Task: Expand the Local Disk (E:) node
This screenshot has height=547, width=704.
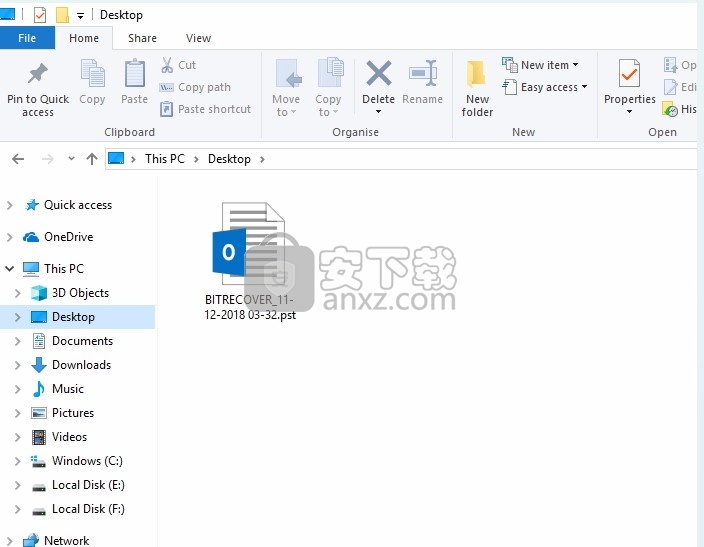Action: click(x=18, y=485)
